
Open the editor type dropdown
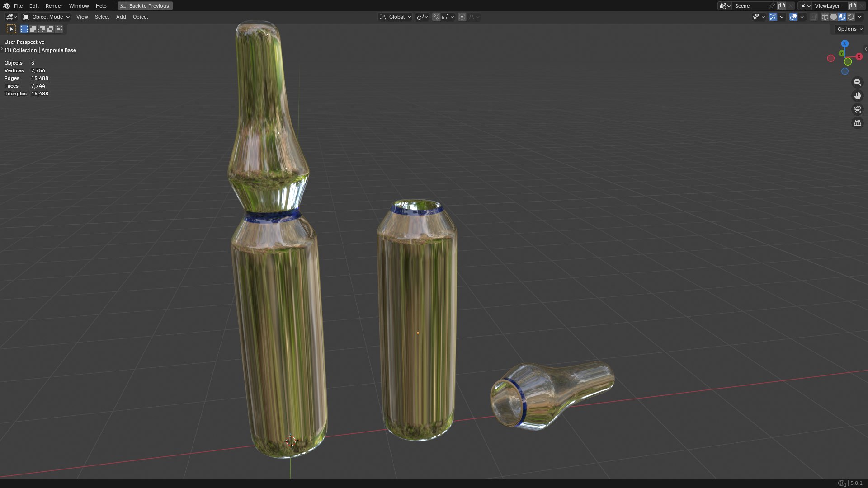tap(11, 17)
